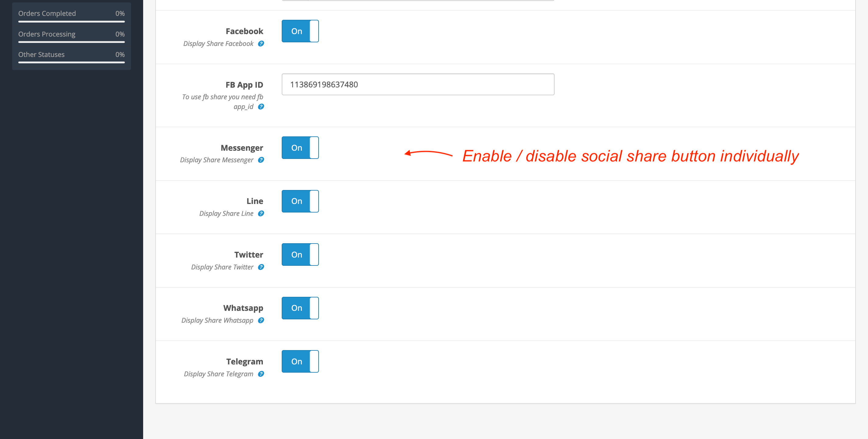The width and height of the screenshot is (868, 439).
Task: Disable the Twitter share toggle
Action: (x=300, y=255)
